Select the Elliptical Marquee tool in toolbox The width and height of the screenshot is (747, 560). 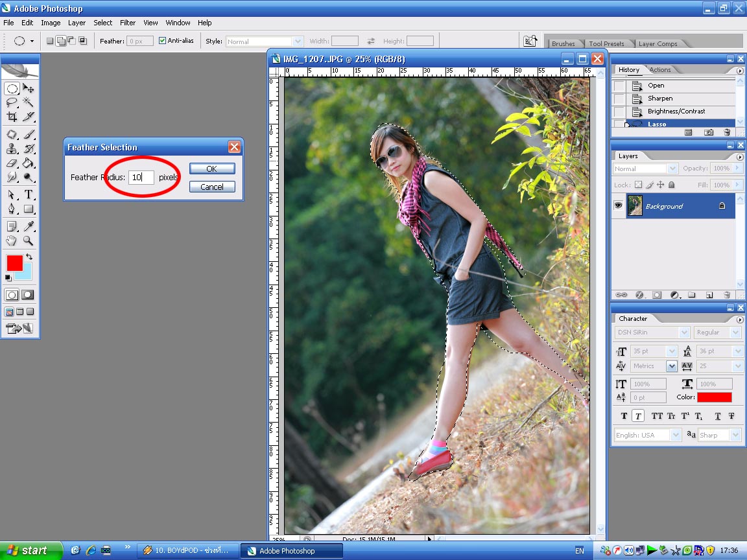12,89
